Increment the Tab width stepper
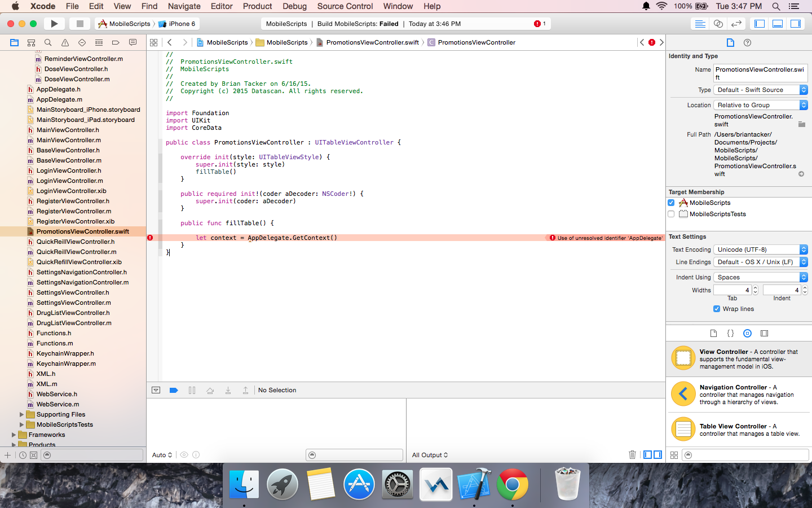The width and height of the screenshot is (812, 508). click(x=756, y=288)
